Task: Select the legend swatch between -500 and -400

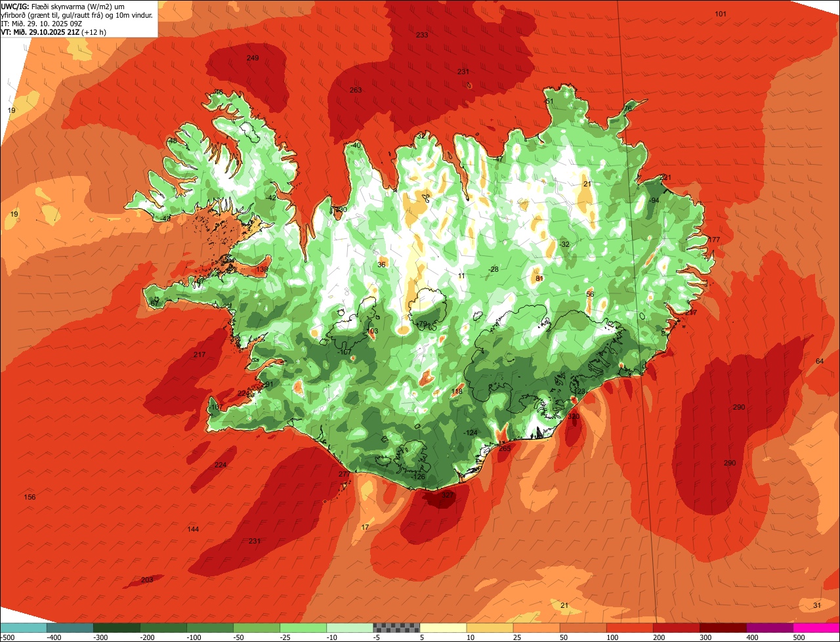Action: pos(23,628)
